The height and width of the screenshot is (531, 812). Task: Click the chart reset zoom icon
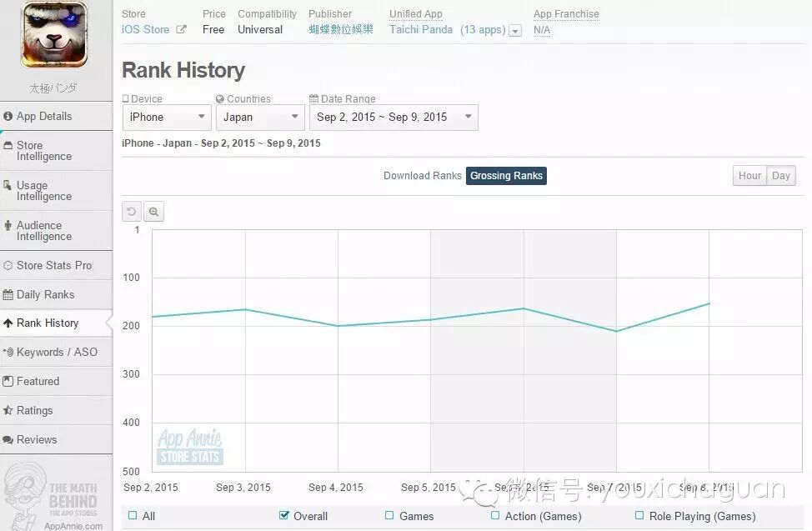pos(132,212)
